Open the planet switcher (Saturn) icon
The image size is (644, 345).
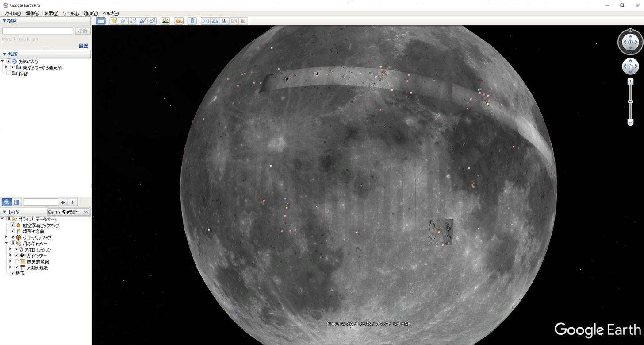tap(179, 21)
